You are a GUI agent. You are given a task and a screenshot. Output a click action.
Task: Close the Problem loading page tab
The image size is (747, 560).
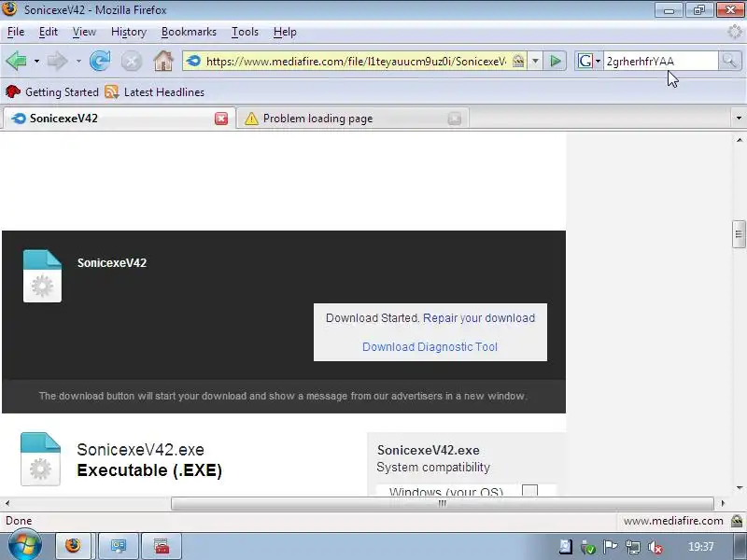pyautogui.click(x=455, y=119)
